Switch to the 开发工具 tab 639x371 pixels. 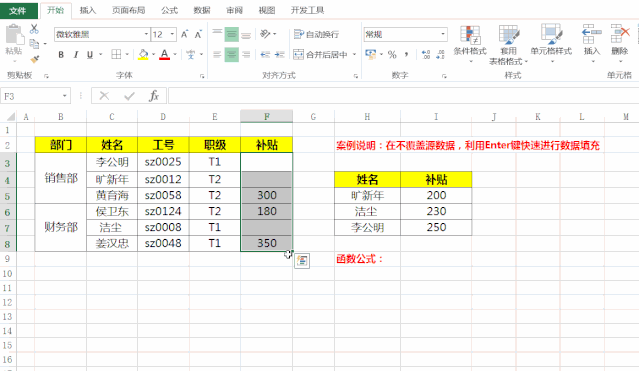click(307, 10)
